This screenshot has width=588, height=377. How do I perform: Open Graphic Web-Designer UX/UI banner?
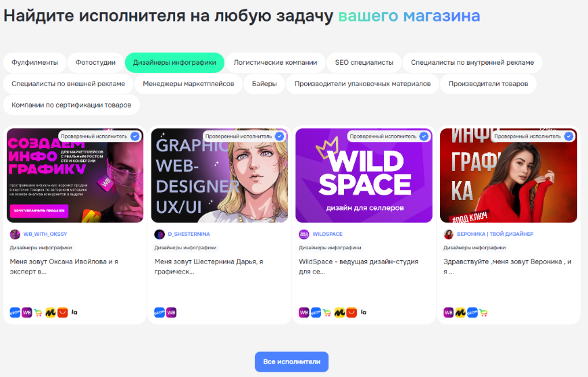pyautogui.click(x=220, y=176)
